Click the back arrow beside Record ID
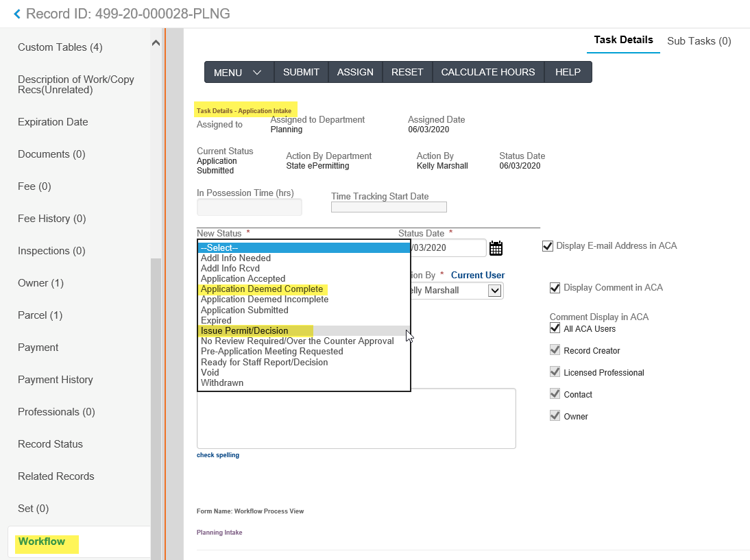This screenshot has width=750, height=560. (17, 14)
